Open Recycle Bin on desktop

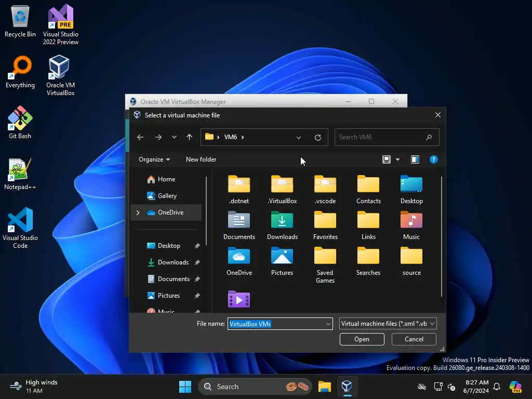click(20, 21)
